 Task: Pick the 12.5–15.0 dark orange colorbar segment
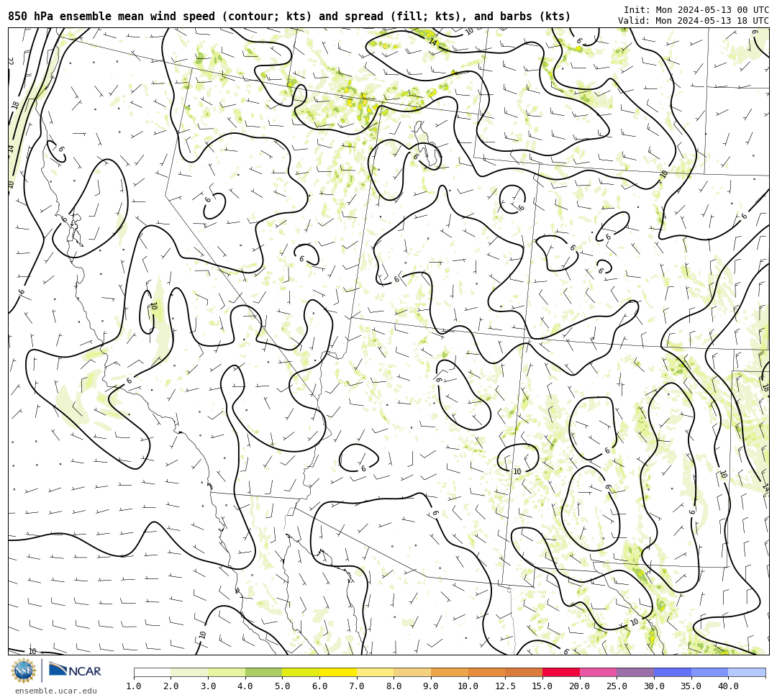tap(524, 672)
